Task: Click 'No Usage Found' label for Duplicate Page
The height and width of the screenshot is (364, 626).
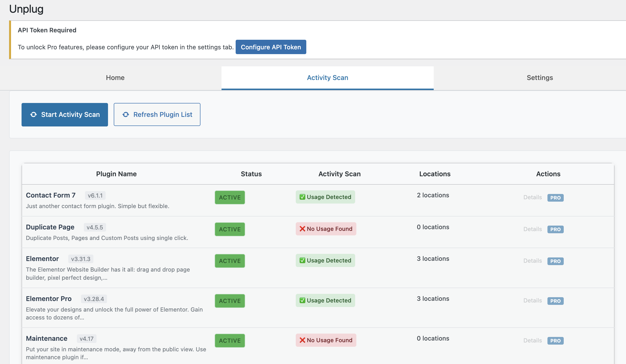Action: coord(329,229)
